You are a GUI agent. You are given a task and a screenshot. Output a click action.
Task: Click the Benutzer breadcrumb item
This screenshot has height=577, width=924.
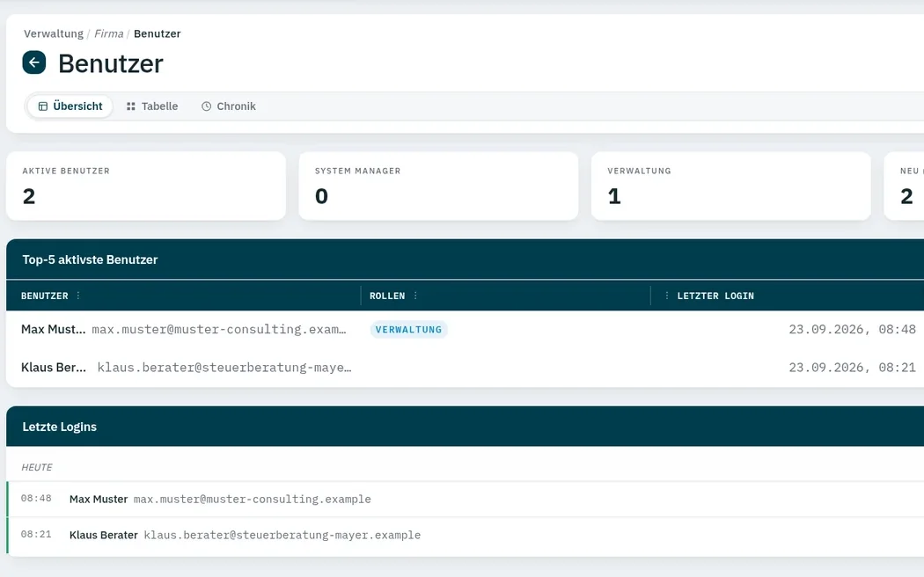tap(158, 33)
